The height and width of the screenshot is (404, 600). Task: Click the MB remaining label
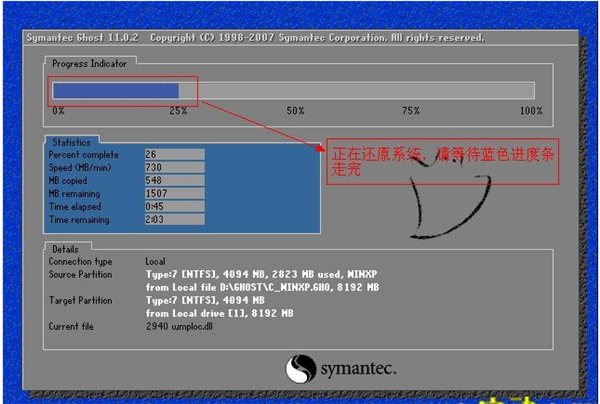[x=74, y=194]
